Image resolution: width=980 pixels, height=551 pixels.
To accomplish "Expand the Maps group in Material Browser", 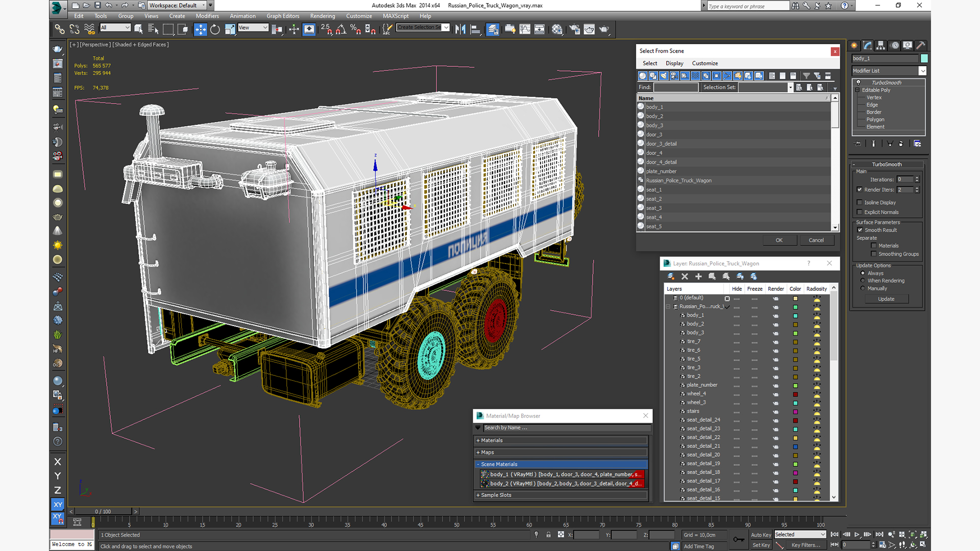I will point(560,453).
